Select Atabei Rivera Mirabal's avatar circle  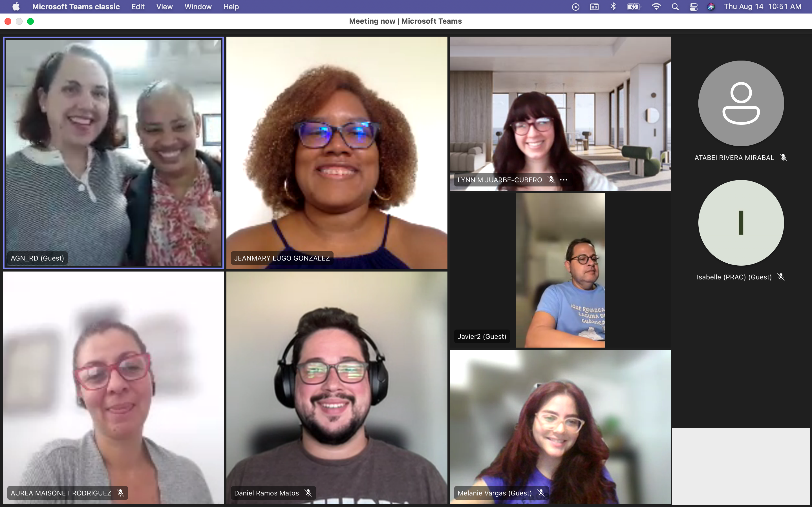coord(741,103)
